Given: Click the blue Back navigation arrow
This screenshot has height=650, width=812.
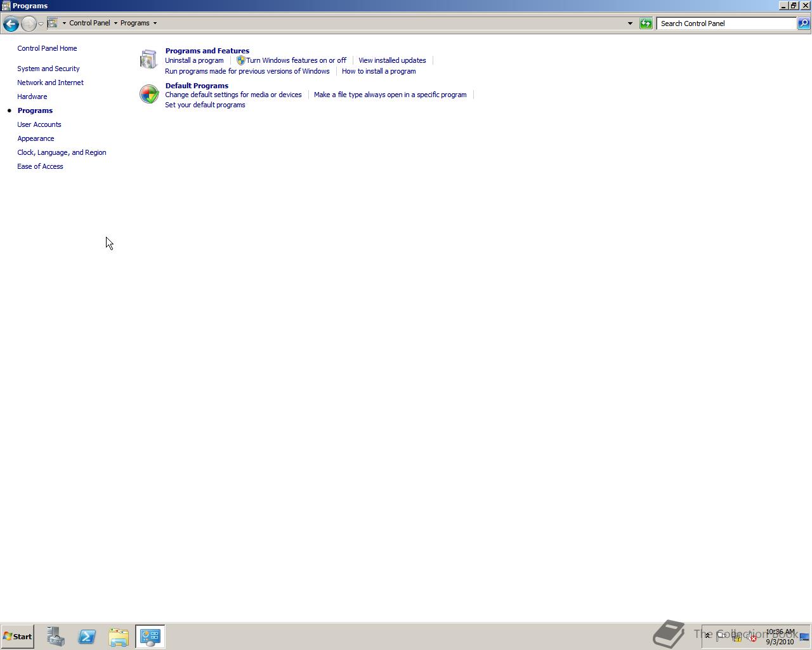Looking at the screenshot, I should click(x=10, y=23).
